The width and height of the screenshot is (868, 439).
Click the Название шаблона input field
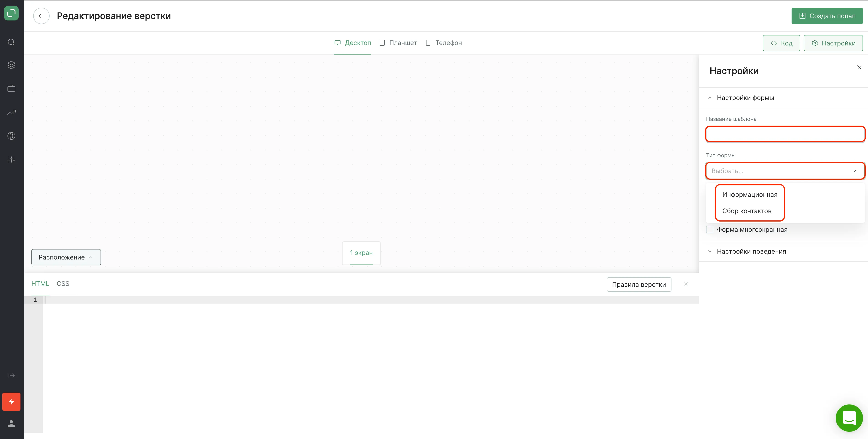tap(785, 134)
